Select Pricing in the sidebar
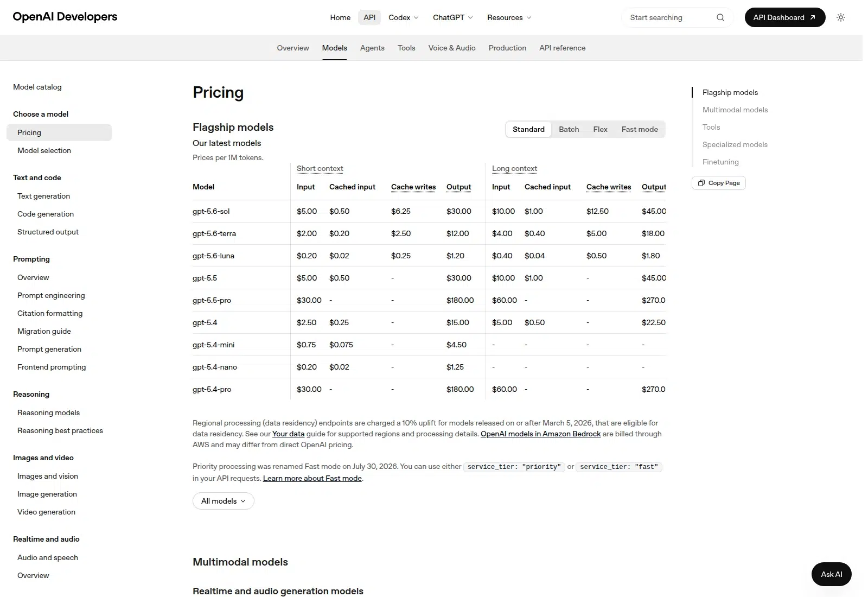Image resolution: width=868 pixels, height=597 pixels. click(59, 132)
